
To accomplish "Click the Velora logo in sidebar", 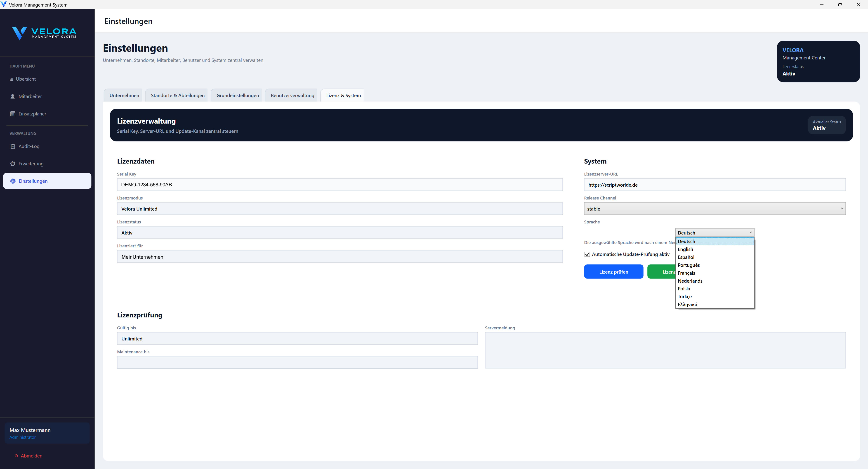I will tap(44, 33).
